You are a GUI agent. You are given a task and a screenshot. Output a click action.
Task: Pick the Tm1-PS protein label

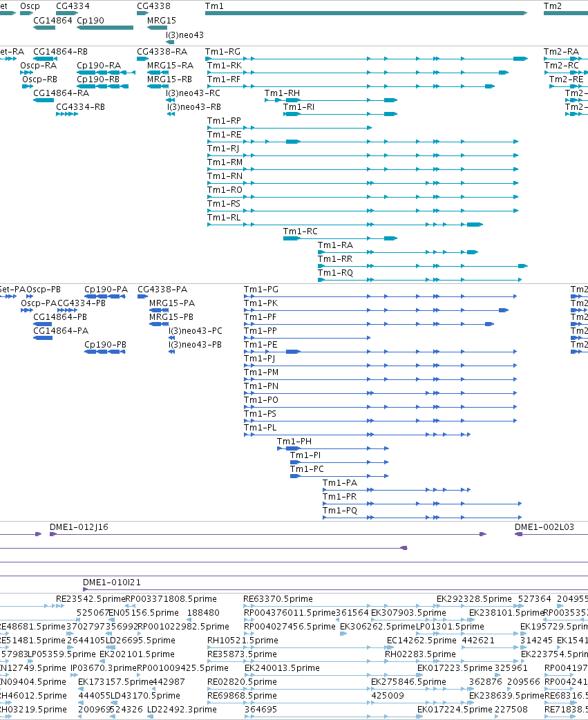point(260,414)
